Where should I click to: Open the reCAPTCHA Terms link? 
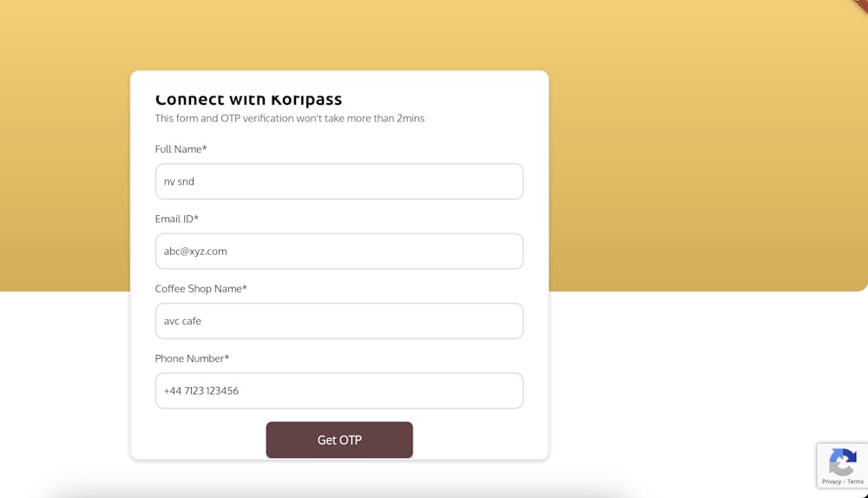click(x=855, y=482)
